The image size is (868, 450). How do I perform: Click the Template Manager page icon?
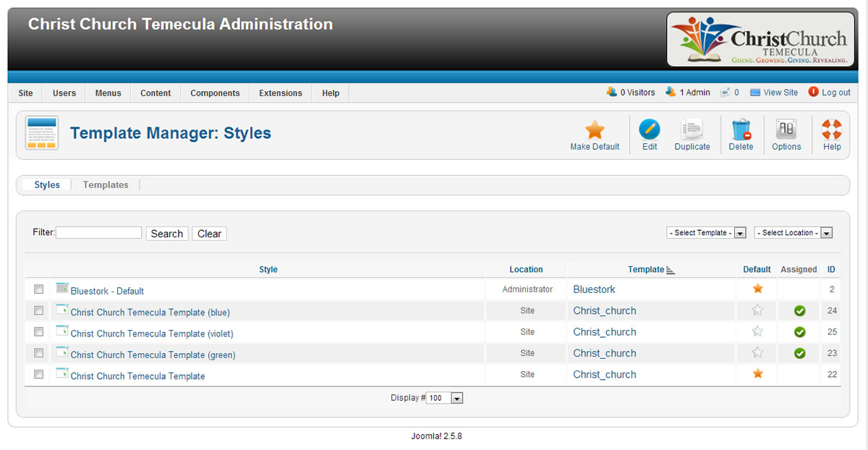[x=41, y=133]
